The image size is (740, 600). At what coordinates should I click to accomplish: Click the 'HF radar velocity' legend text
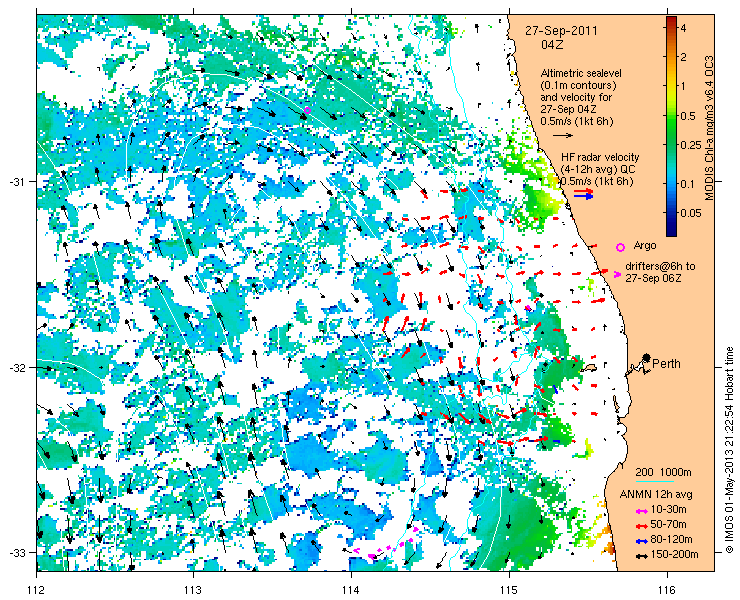[600, 157]
